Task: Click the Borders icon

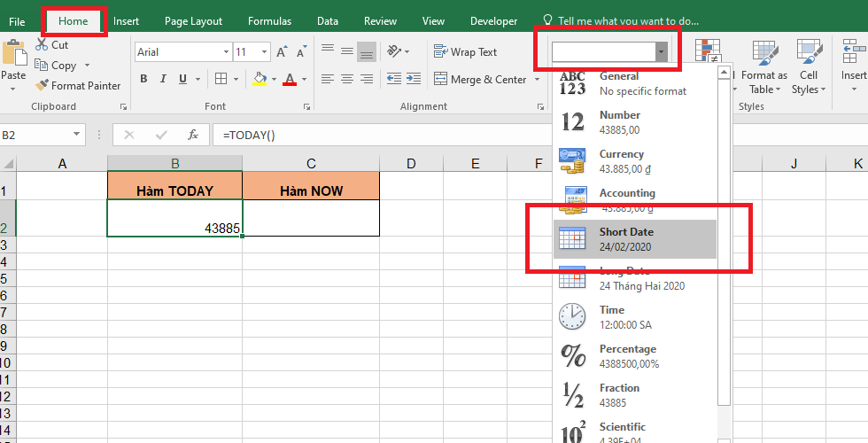Action: (x=222, y=80)
